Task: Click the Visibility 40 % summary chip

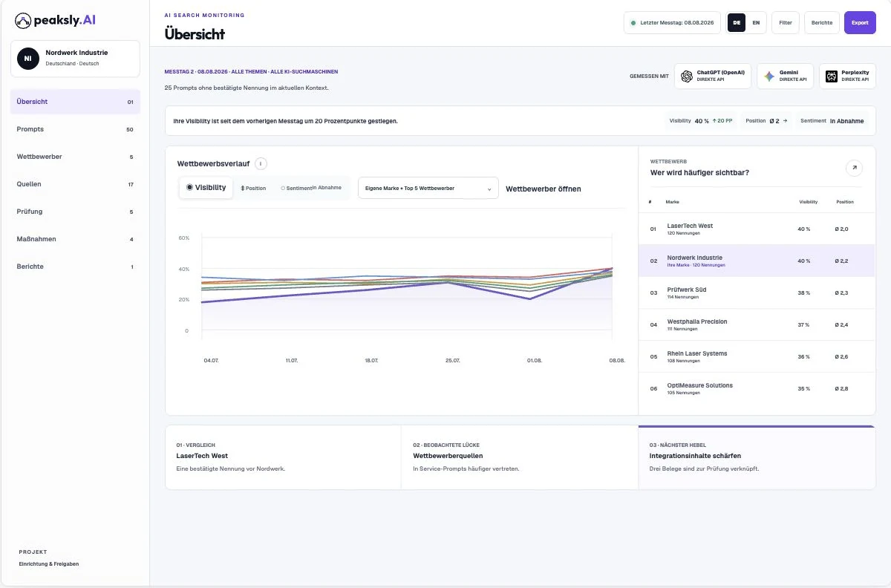Action: 702,120
